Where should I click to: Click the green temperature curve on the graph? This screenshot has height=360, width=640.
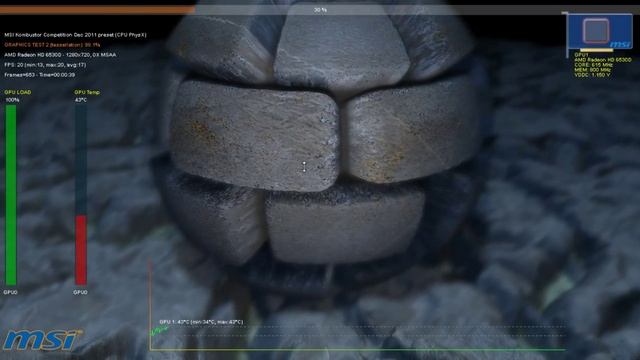click(x=158, y=331)
